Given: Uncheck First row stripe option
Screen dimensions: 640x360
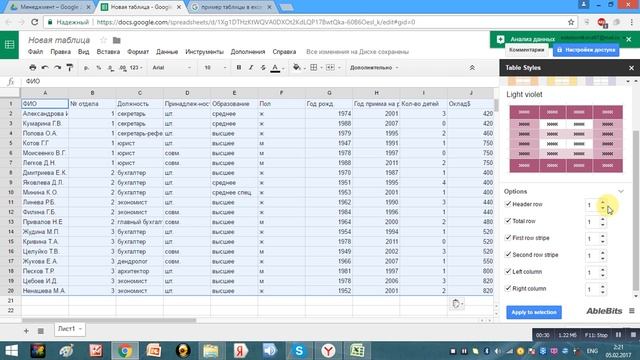Looking at the screenshot, I should click(508, 238).
